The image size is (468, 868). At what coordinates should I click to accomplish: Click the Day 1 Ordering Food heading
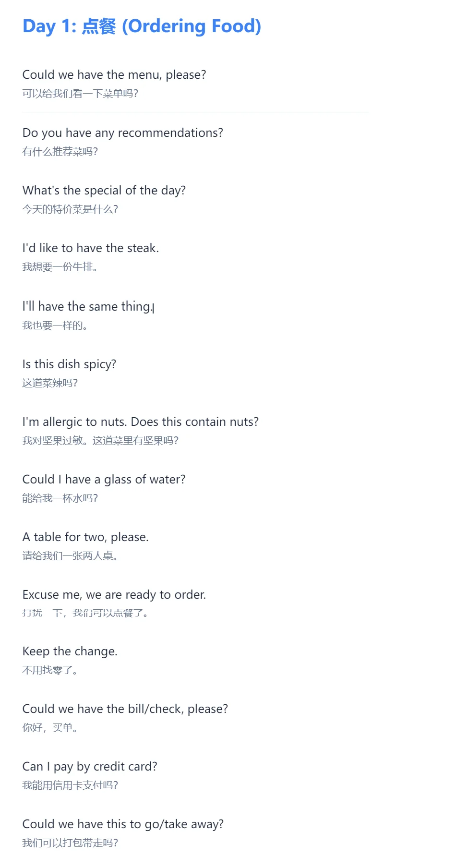[142, 26]
